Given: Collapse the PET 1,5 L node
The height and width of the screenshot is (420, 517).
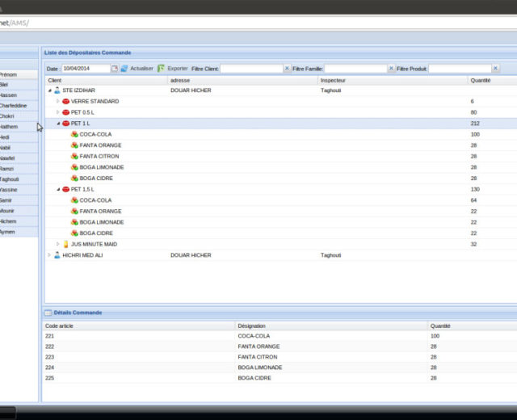Looking at the screenshot, I should (57, 189).
